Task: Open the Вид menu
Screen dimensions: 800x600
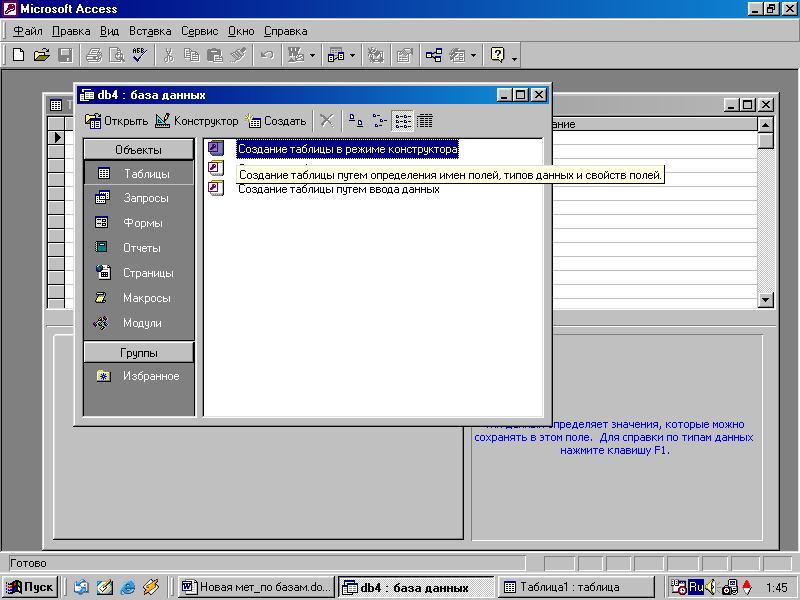Action: coord(109,32)
